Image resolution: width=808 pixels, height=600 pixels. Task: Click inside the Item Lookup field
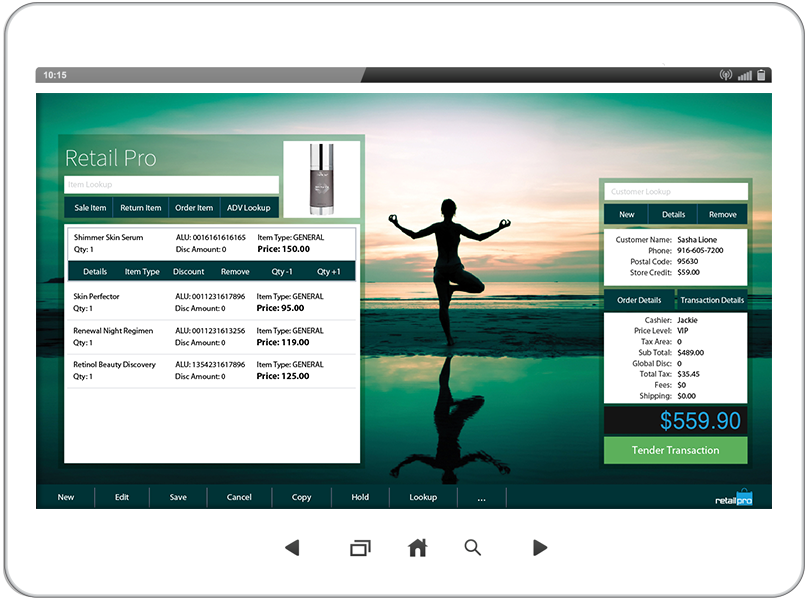pos(171,184)
